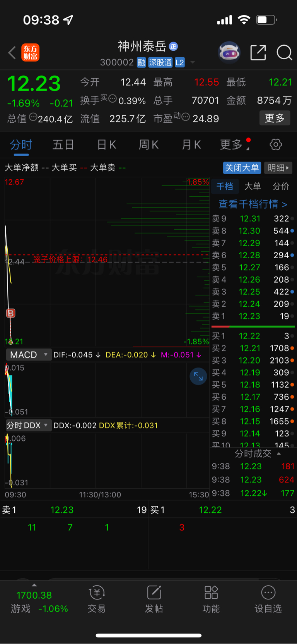The image size is (297, 644).
Task: Open the robot assistant avatar
Action: pos(229,52)
